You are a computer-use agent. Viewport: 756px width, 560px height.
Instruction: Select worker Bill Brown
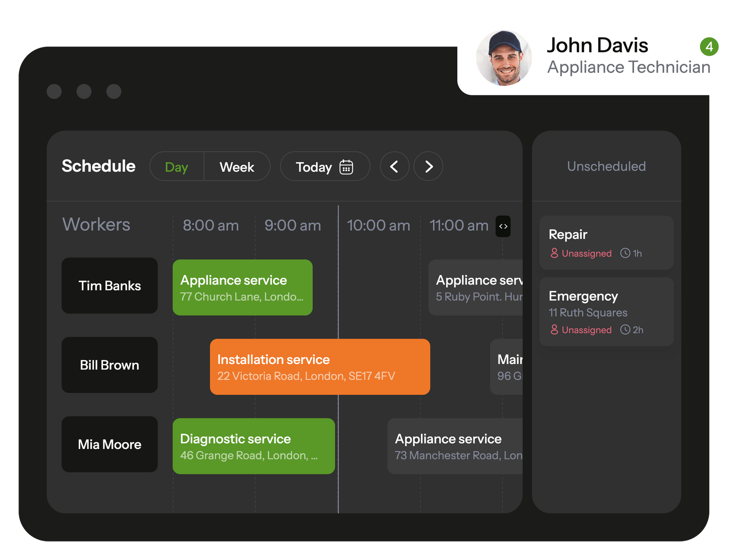pos(110,365)
